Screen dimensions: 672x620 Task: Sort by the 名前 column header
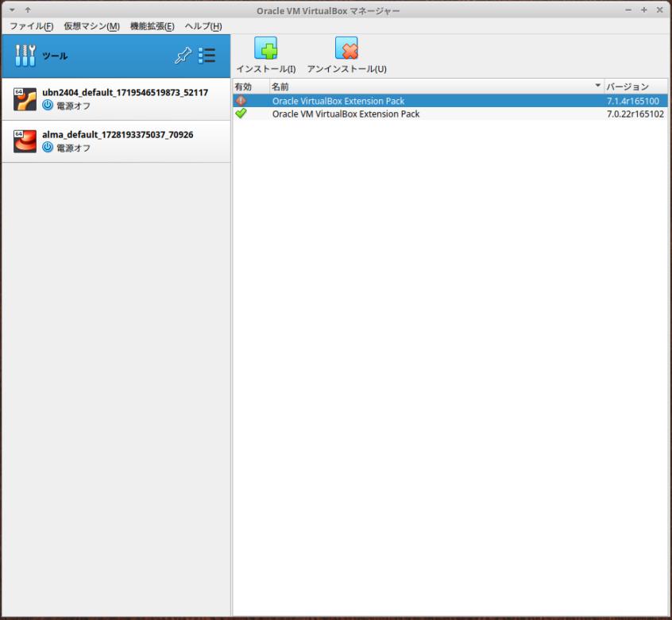point(437,87)
